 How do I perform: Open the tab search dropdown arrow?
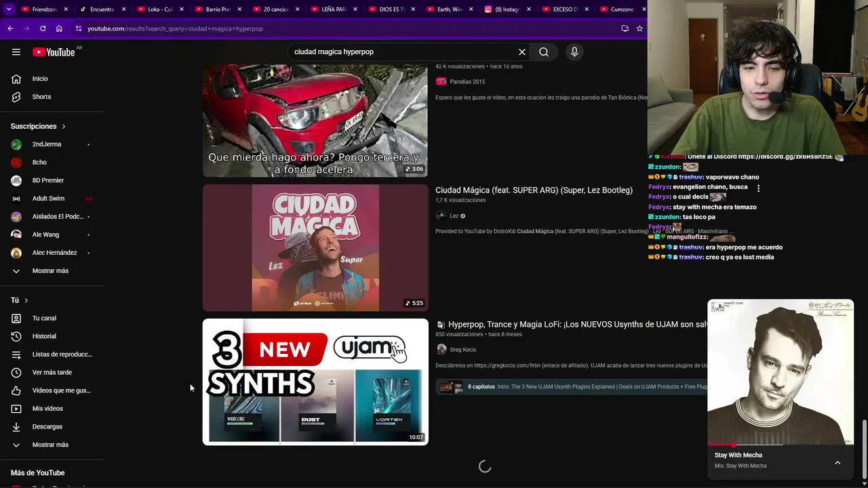[x=9, y=9]
